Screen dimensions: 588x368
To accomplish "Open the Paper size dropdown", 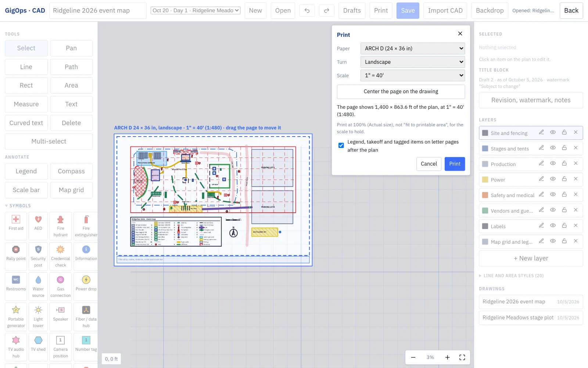I will tap(412, 49).
